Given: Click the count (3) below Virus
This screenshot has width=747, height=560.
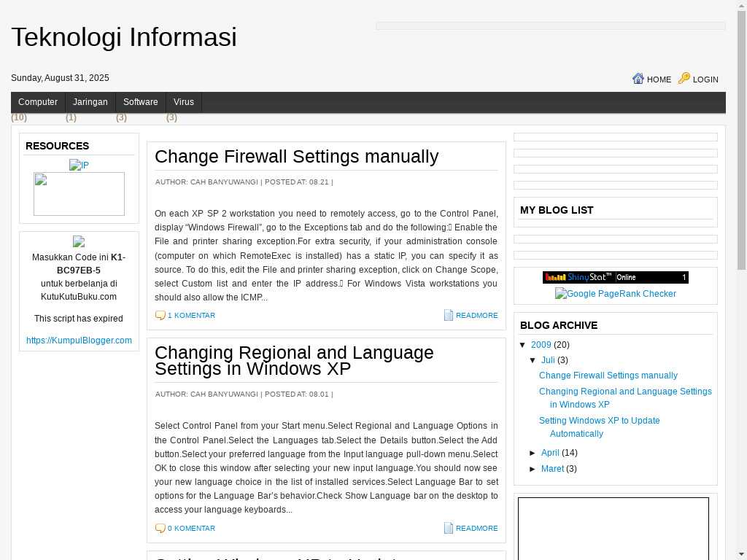Looking at the screenshot, I should click(x=171, y=117).
